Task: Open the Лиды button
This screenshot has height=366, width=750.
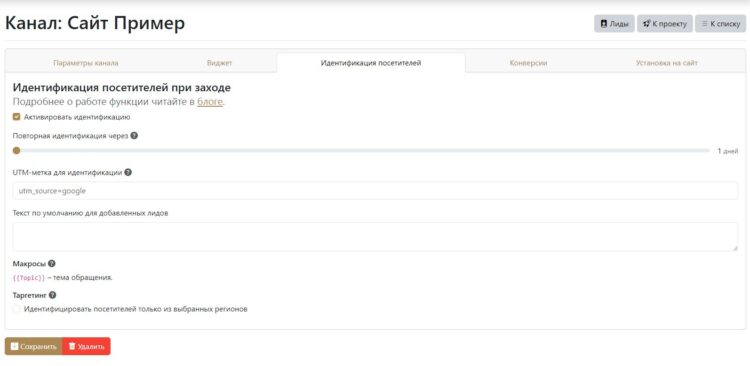Action: (614, 23)
